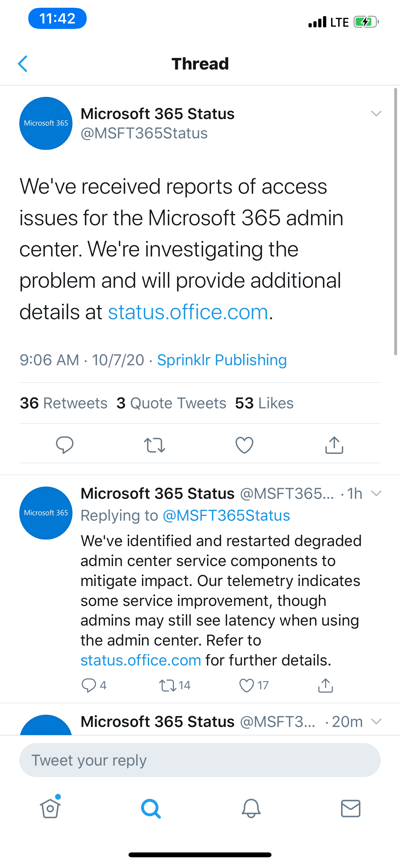The image size is (400, 865).
Task: Expand options chevron on the 1h reply
Action: pyautogui.click(x=376, y=493)
